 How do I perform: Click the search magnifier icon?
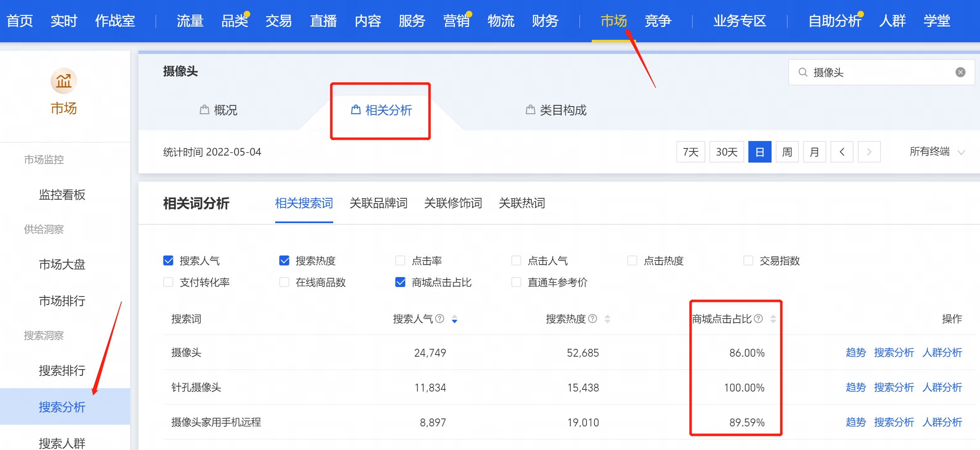[803, 72]
